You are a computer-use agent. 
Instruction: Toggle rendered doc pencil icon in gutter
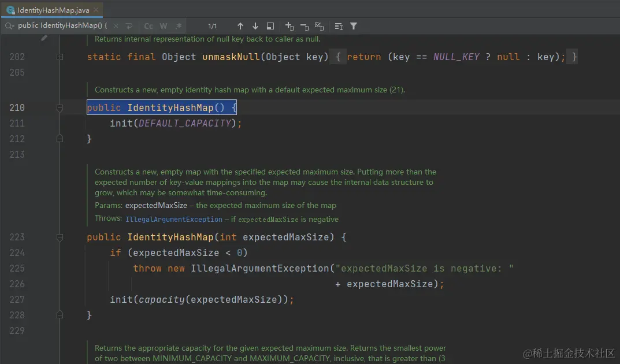click(x=44, y=38)
